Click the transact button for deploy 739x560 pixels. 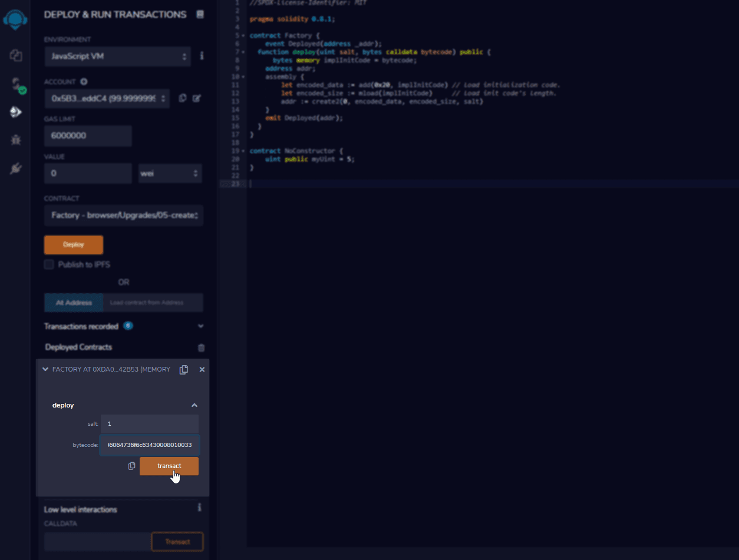coord(169,466)
